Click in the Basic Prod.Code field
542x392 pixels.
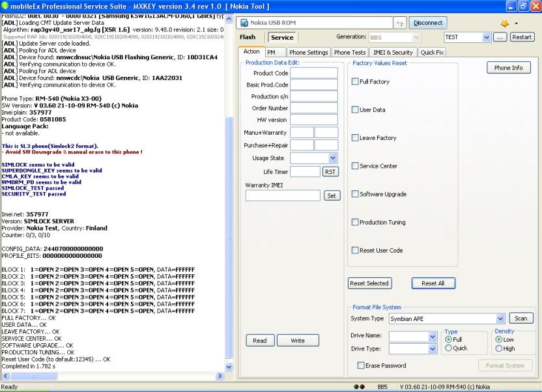pos(313,85)
